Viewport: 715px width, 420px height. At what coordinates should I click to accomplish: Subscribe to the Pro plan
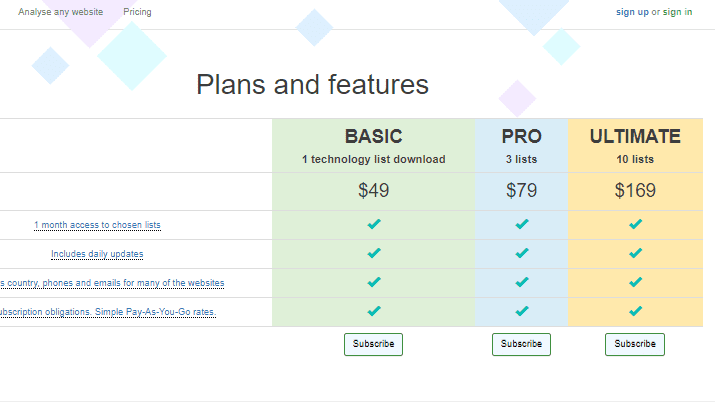pyautogui.click(x=521, y=344)
